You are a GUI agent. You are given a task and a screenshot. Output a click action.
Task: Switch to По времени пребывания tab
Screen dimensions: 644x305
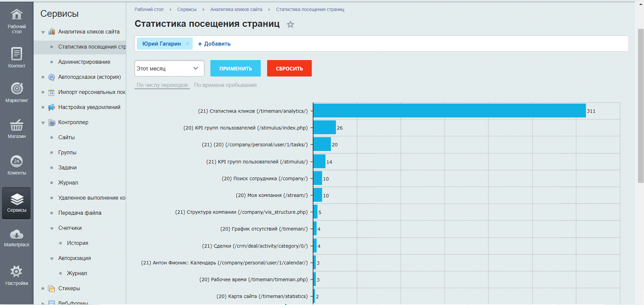click(225, 85)
